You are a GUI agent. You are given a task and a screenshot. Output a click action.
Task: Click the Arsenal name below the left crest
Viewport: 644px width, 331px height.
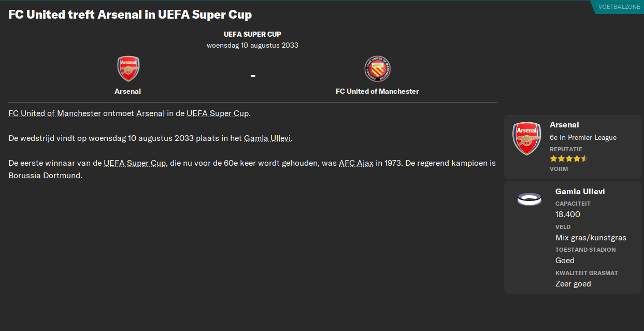coord(127,91)
